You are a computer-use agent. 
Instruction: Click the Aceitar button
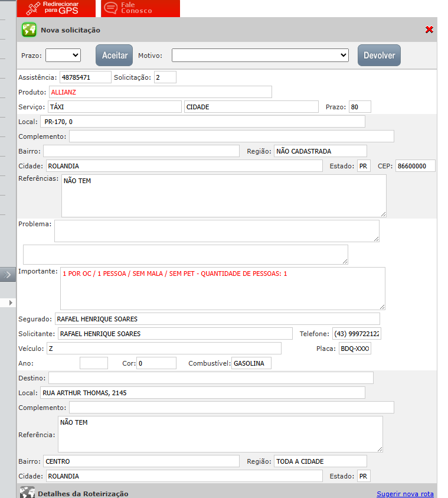point(115,56)
